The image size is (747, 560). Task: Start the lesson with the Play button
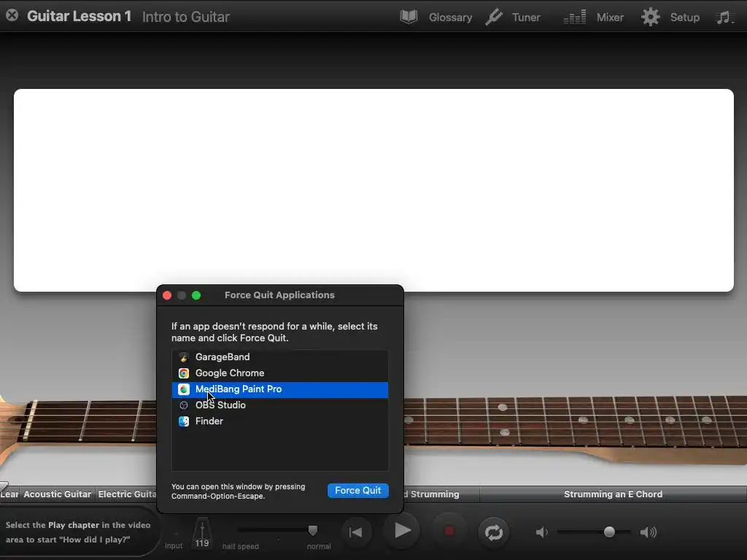402,531
